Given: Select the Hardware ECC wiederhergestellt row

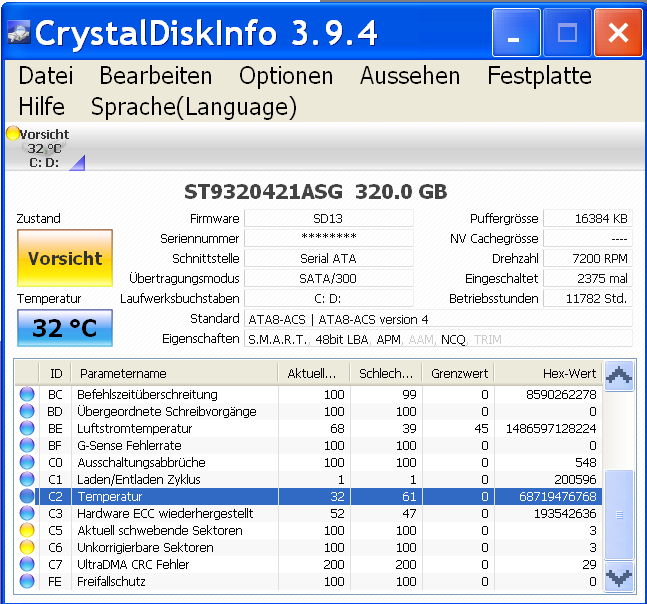Looking at the screenshot, I should (x=309, y=513).
